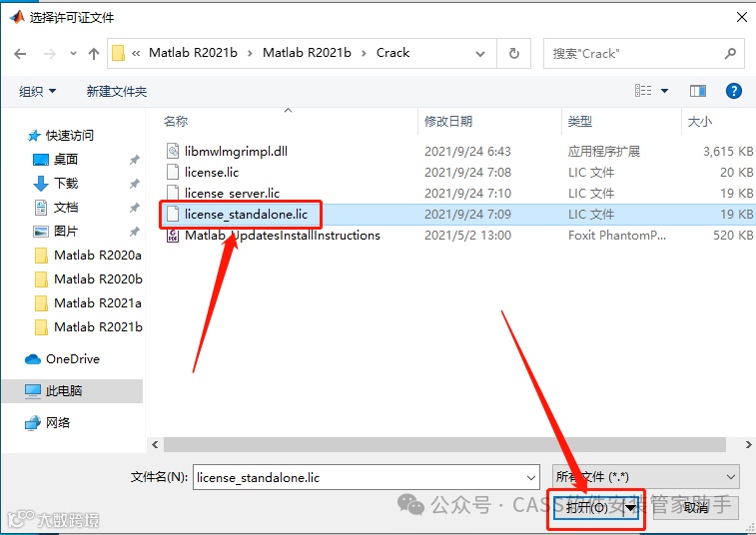Click the pin icon next to 桌面
Viewport: 756px width, 535px height.
click(x=135, y=160)
